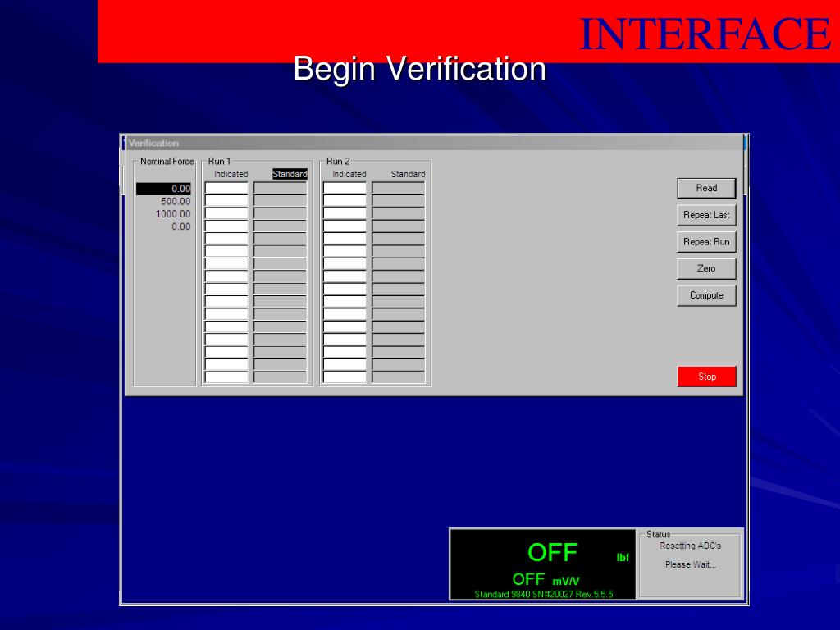840x630 pixels.
Task: Select the non-highlighted 0.00 nominal force value
Action: (x=180, y=226)
